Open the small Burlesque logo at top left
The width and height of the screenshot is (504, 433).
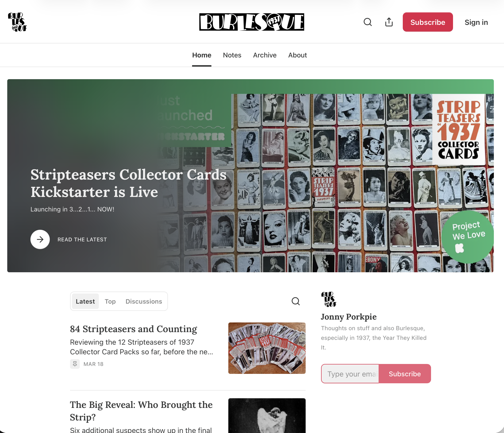coord(17,22)
